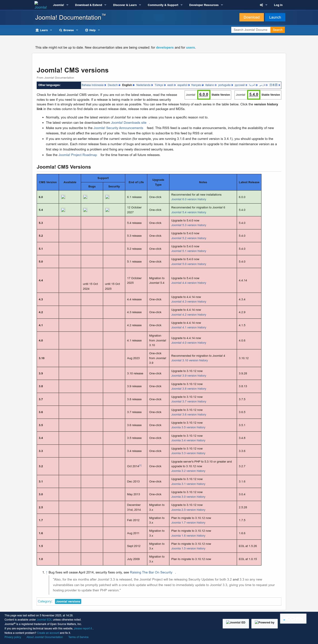The width and height of the screenshot is (318, 644).
Task: Follow the Joomla! Project Roadmap link
Action: (x=78, y=155)
